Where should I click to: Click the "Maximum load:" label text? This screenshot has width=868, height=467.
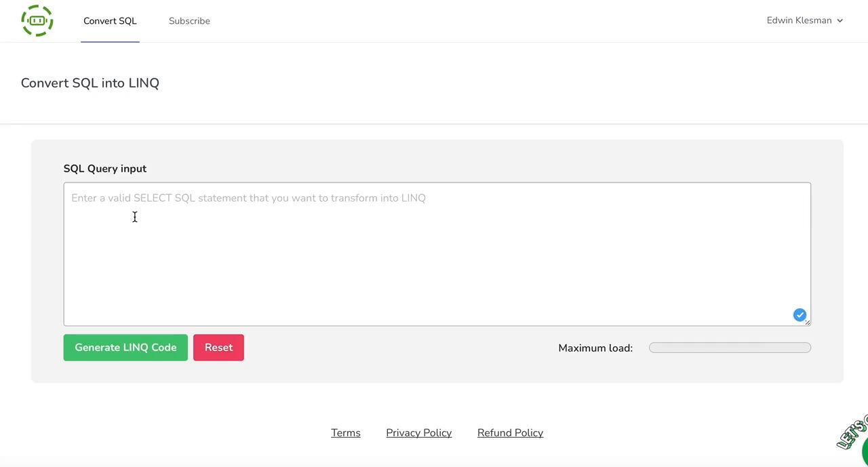pos(595,348)
